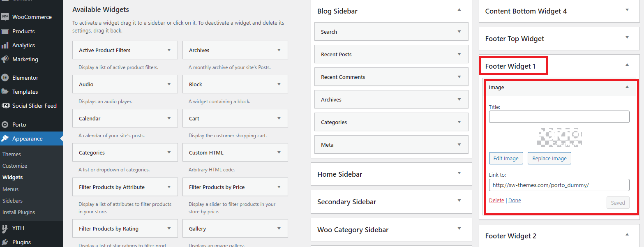Image resolution: width=644 pixels, height=247 pixels.
Task: Expand the Custom HTML widget arrow
Action: click(x=279, y=152)
